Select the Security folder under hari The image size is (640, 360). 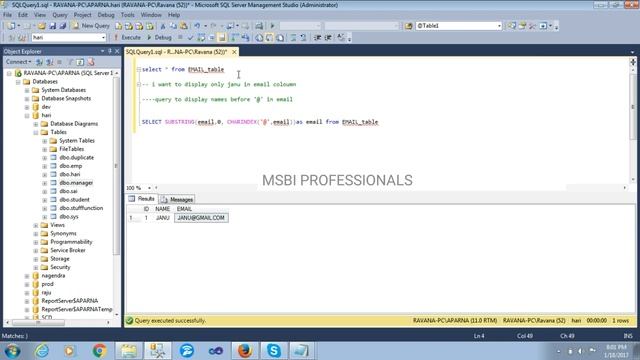[x=60, y=267]
